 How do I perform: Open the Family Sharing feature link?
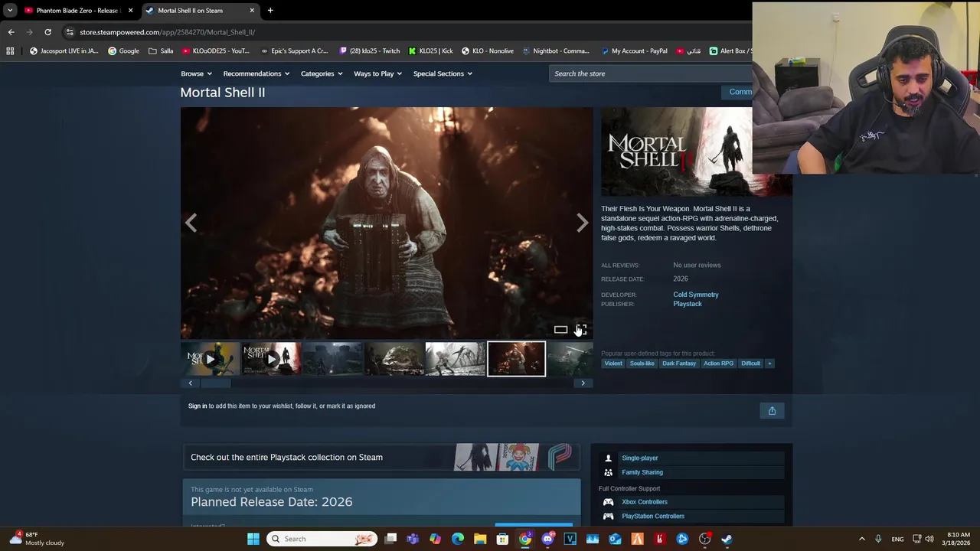click(x=642, y=472)
